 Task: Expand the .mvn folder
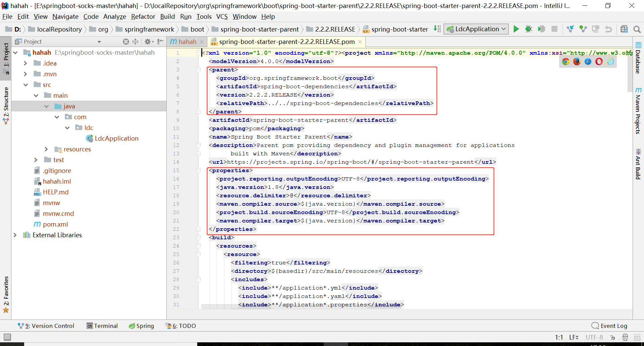[x=25, y=74]
